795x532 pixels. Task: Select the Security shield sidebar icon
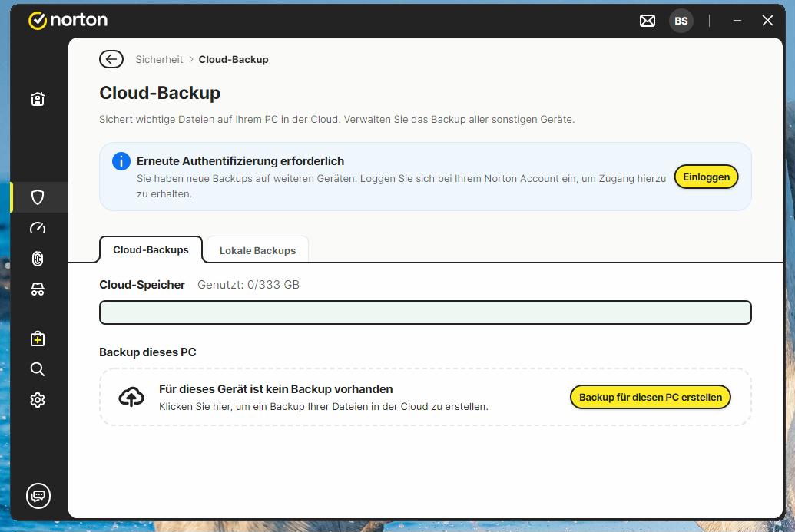pos(38,197)
